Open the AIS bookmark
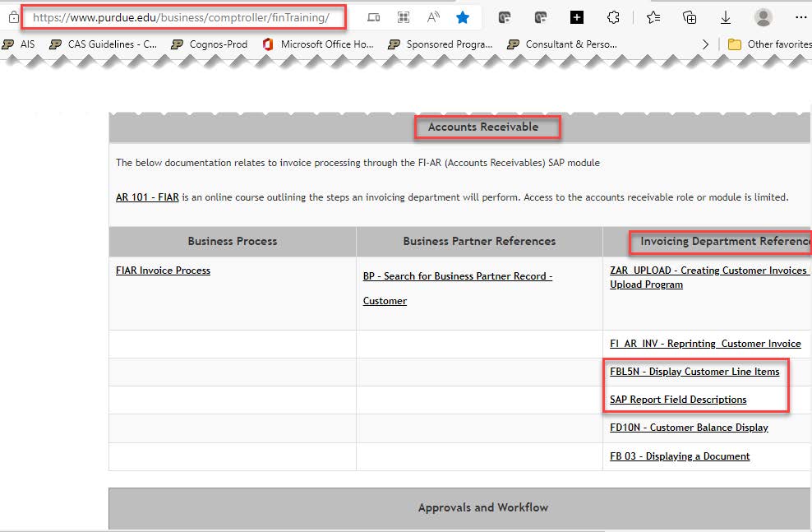The image size is (812, 532). [19, 44]
